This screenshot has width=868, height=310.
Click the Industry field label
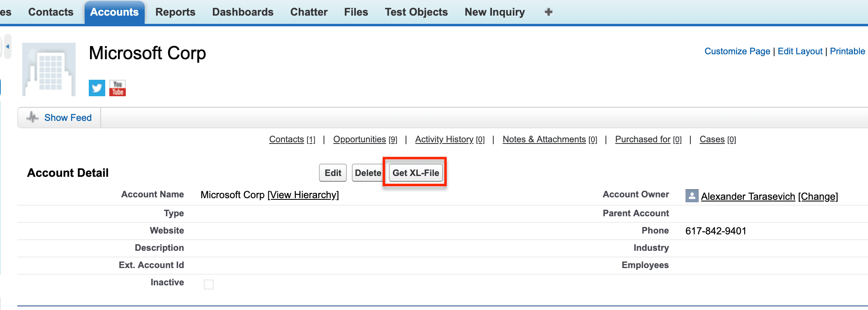point(651,248)
